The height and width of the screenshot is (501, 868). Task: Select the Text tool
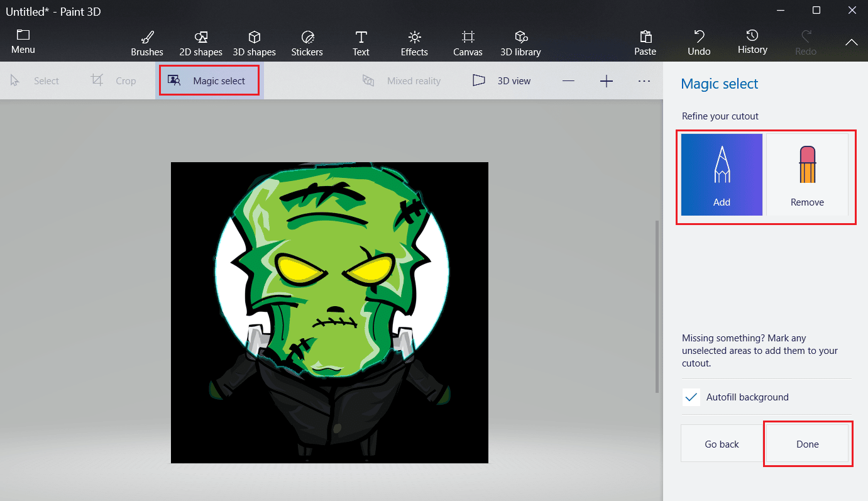click(x=361, y=43)
